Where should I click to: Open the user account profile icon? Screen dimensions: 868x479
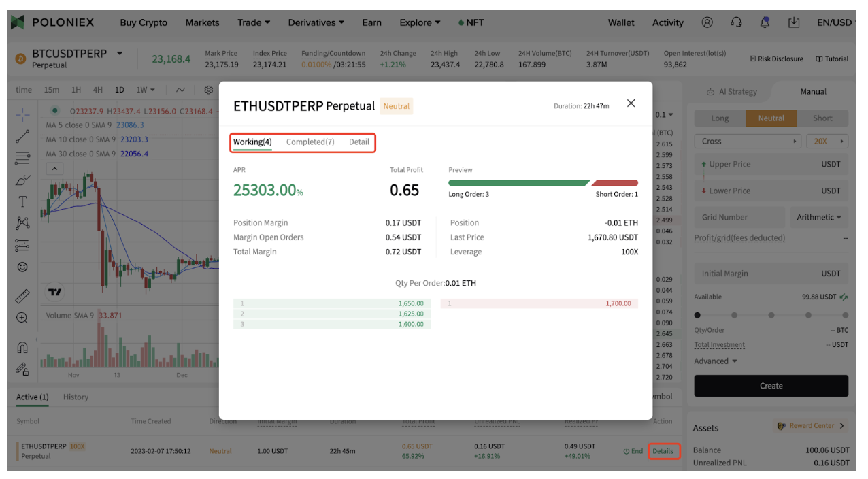click(x=707, y=22)
